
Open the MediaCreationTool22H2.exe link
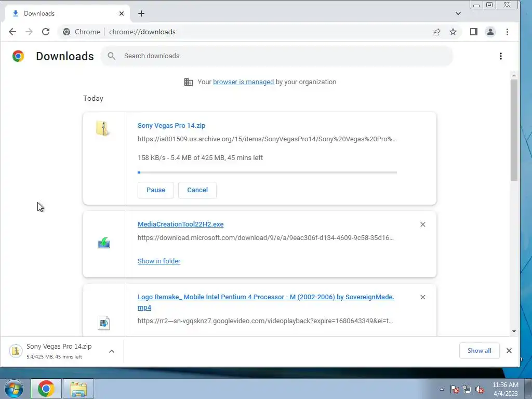click(x=180, y=224)
